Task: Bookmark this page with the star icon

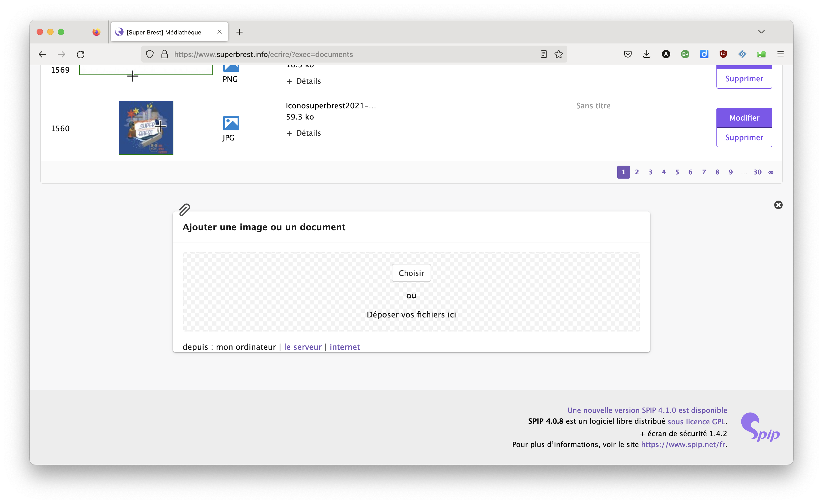Action: (558, 54)
